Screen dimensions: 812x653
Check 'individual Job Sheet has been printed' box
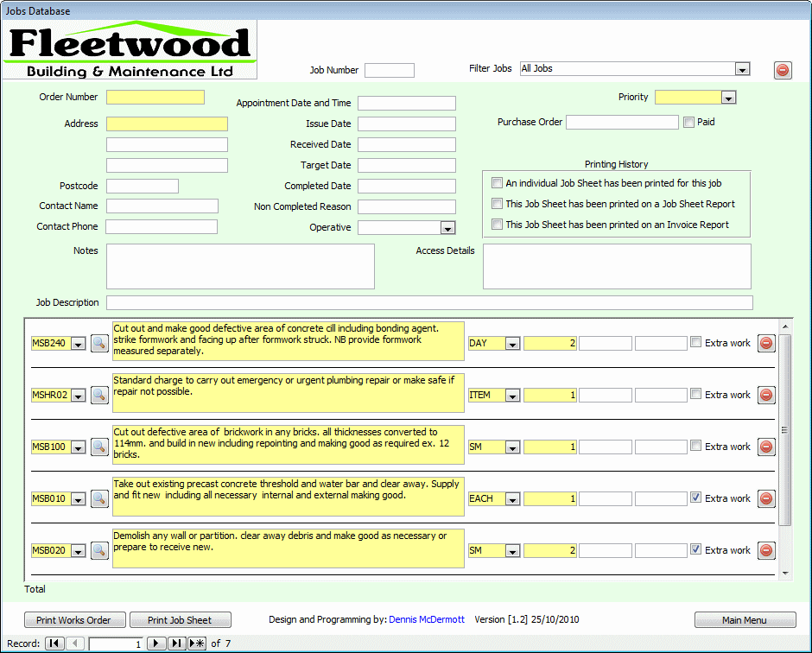(x=497, y=183)
